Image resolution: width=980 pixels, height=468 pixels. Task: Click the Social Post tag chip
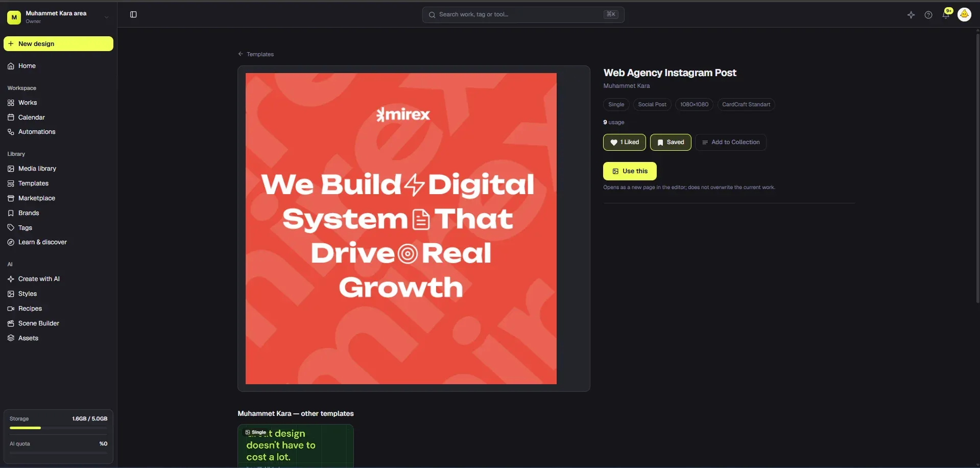(x=652, y=104)
